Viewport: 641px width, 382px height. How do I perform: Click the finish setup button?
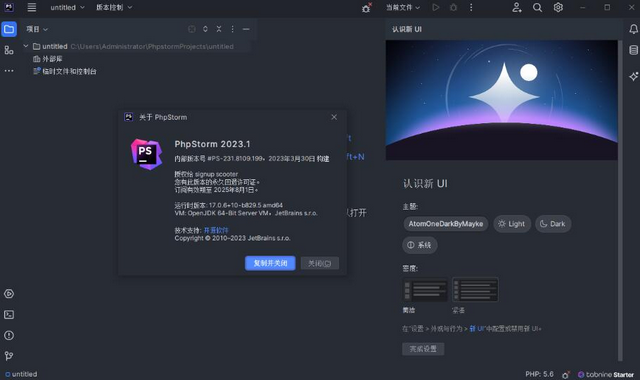click(x=423, y=349)
